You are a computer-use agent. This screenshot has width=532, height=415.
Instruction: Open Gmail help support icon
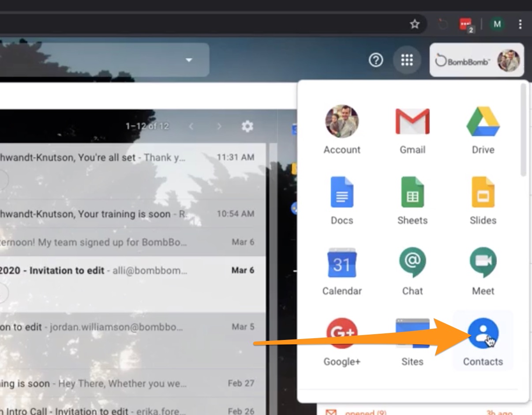[x=376, y=60]
